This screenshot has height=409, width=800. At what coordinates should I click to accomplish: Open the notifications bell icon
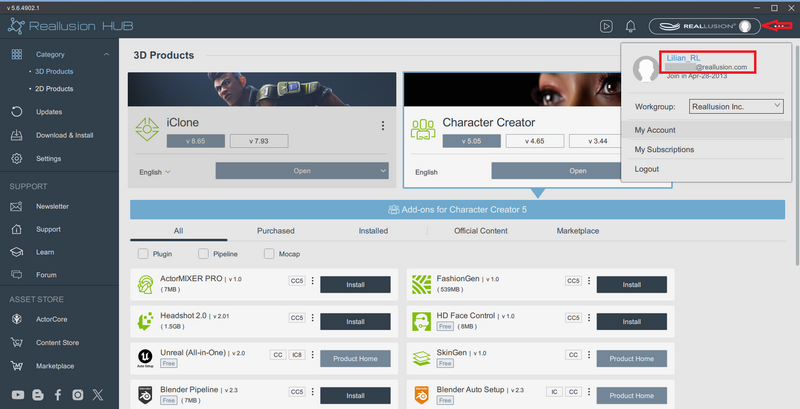tap(631, 26)
